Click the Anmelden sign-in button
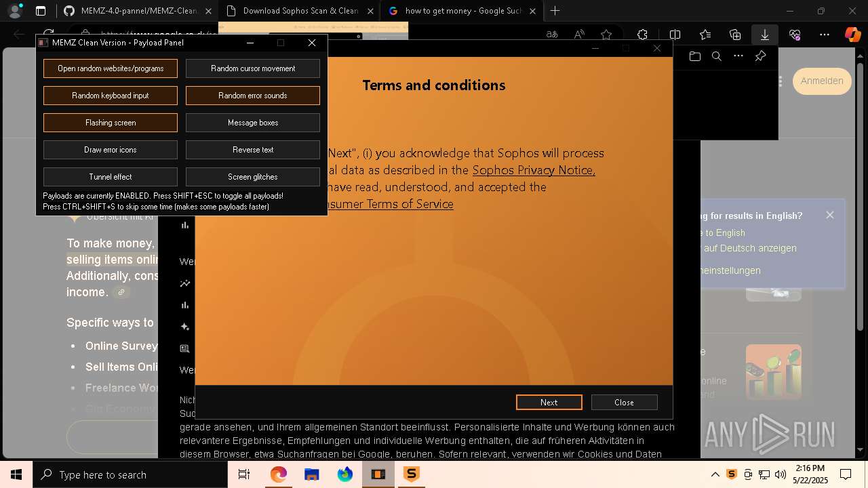868x488 pixels. 822,81
